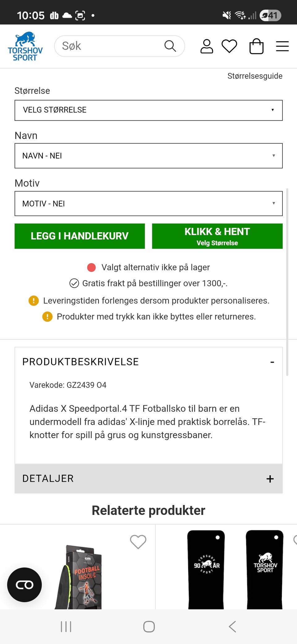
Task: Open wishlist heart icon in header
Action: (x=229, y=46)
